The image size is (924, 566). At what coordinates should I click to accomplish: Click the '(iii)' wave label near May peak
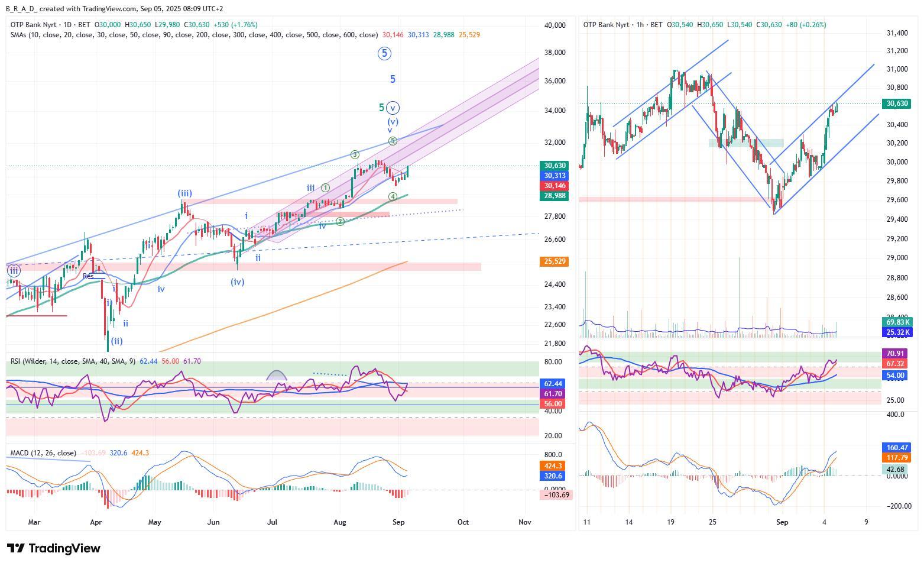point(184,193)
